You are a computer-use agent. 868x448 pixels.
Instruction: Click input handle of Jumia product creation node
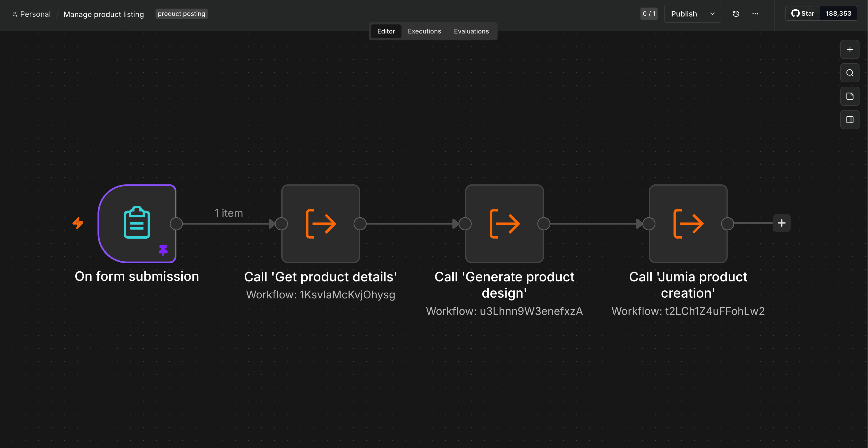click(x=649, y=224)
